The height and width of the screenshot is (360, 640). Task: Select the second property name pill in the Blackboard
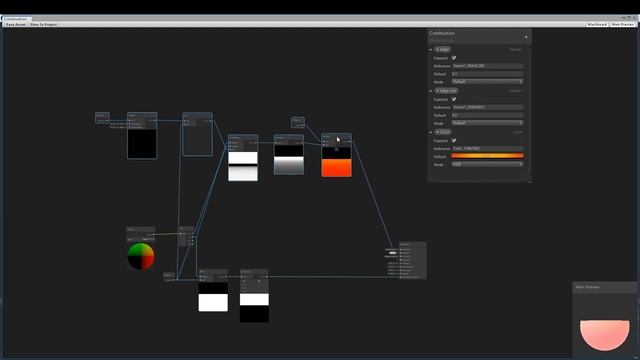point(446,91)
